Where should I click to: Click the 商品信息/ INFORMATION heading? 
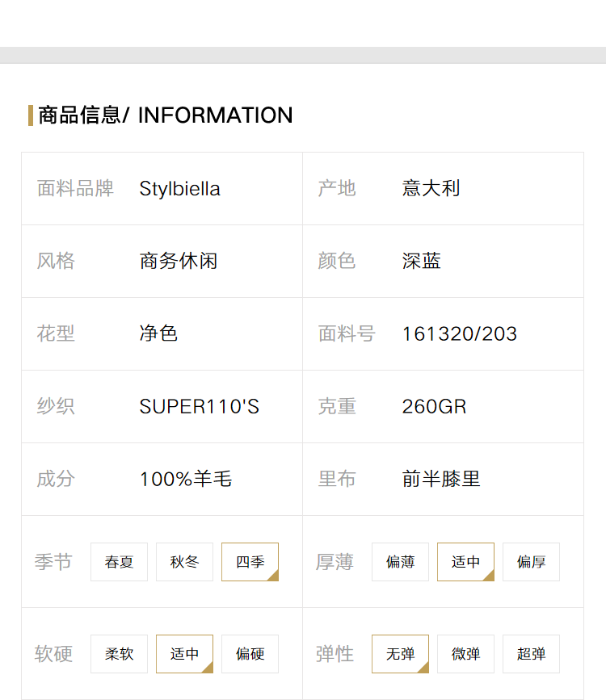[x=166, y=115]
